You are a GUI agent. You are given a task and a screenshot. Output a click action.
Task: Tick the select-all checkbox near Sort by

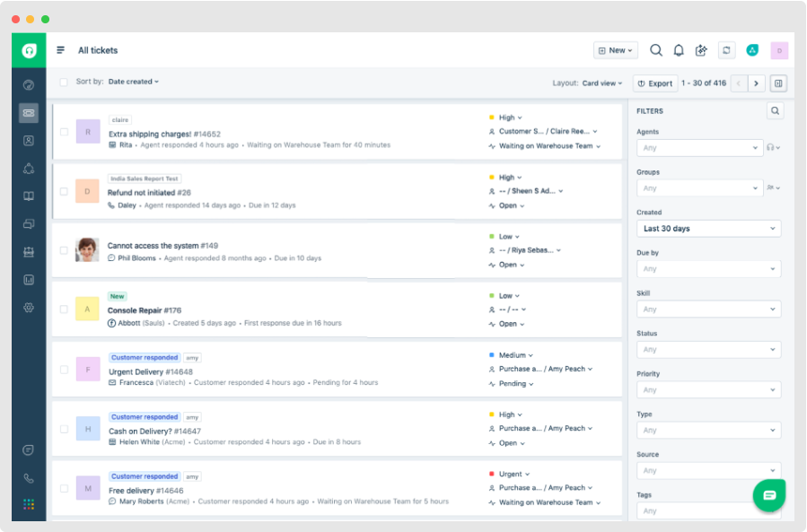[64, 83]
